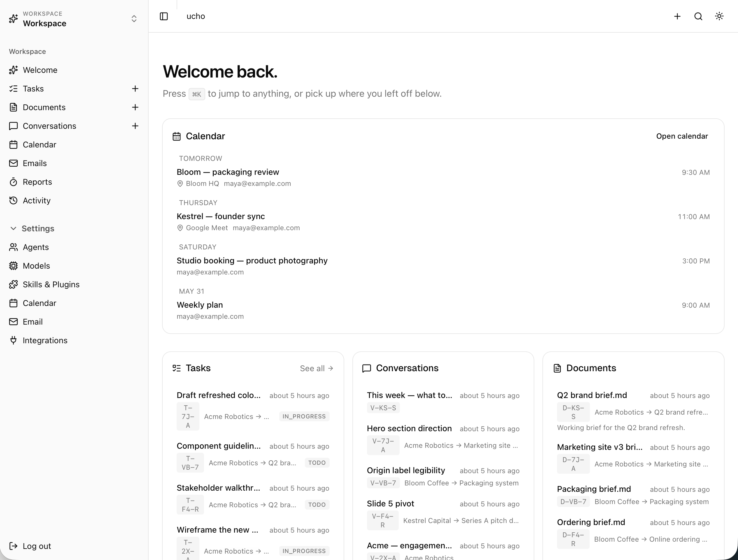Click Bloom HQ location pin icon

point(180,184)
